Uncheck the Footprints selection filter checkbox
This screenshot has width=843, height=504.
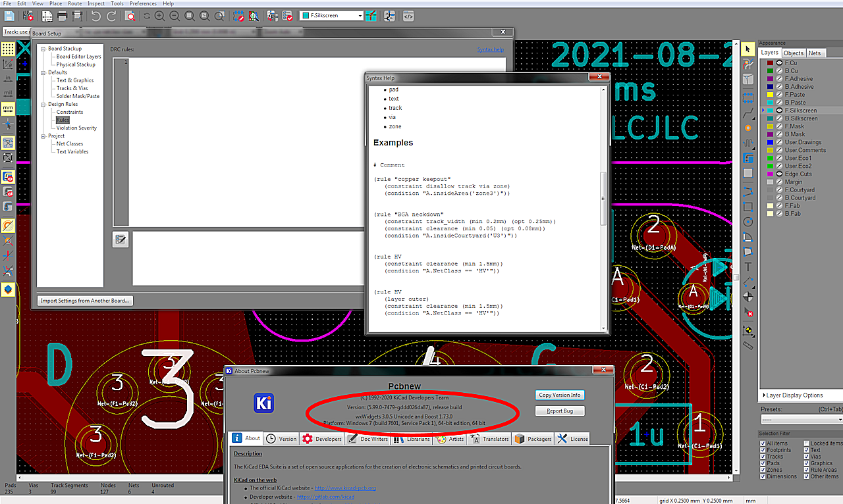click(x=763, y=450)
